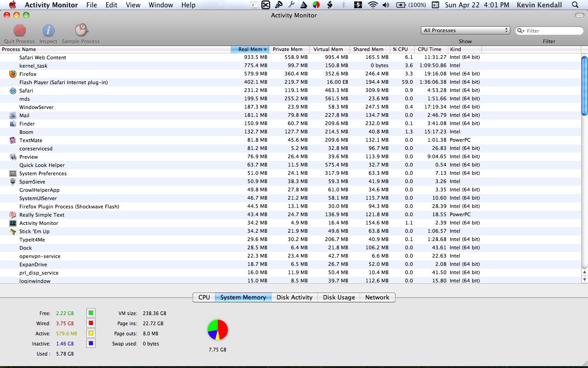The width and height of the screenshot is (588, 368).
Task: Click the Preview app icon
Action: click(x=13, y=157)
